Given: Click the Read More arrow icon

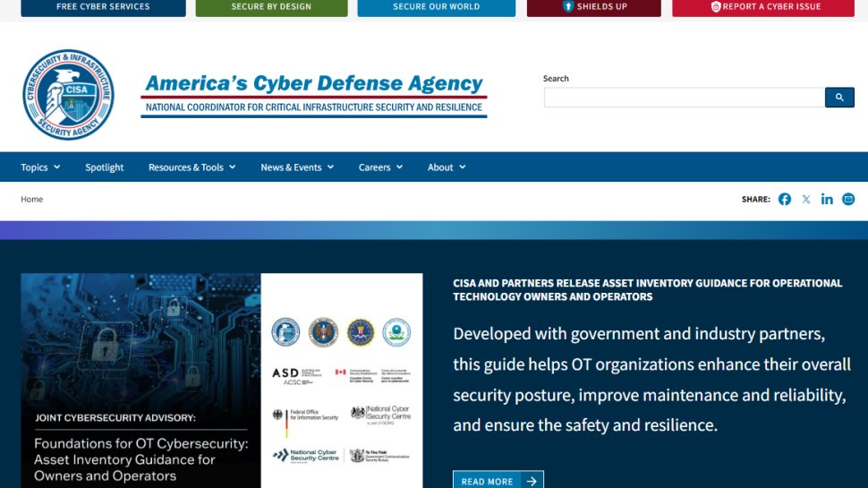Looking at the screenshot, I should (532, 482).
